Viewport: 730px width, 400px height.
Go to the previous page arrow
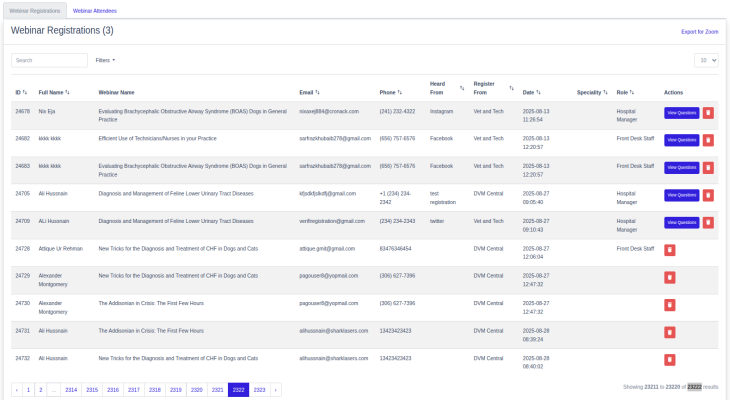coord(16,389)
